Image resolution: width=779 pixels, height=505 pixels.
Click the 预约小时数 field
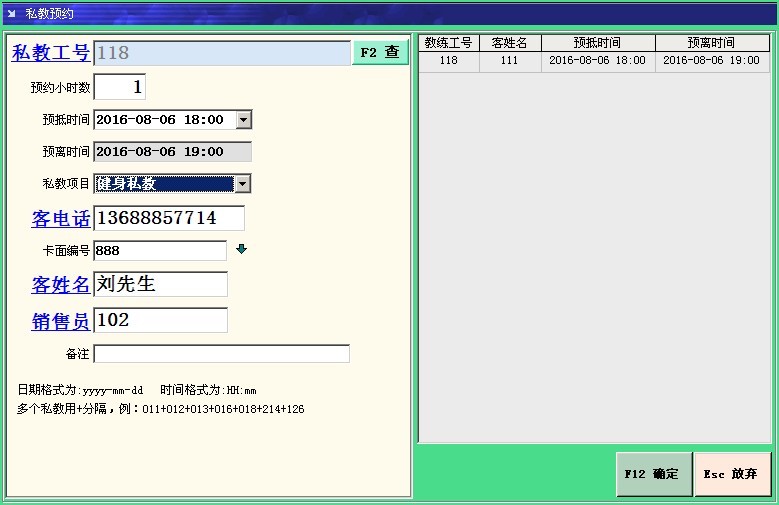point(120,87)
